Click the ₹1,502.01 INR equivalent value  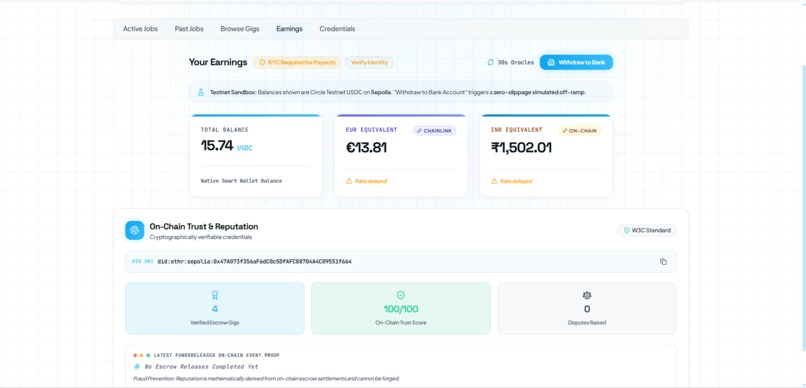[521, 148]
